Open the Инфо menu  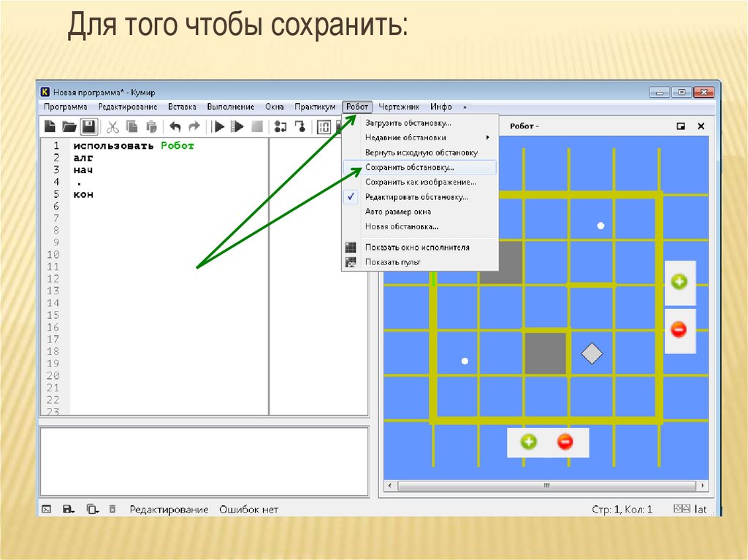[440, 107]
